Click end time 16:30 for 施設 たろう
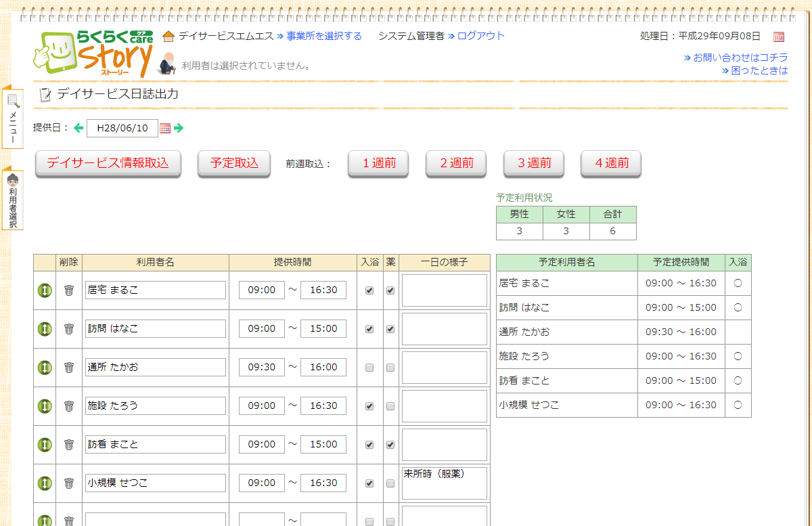 (323, 406)
